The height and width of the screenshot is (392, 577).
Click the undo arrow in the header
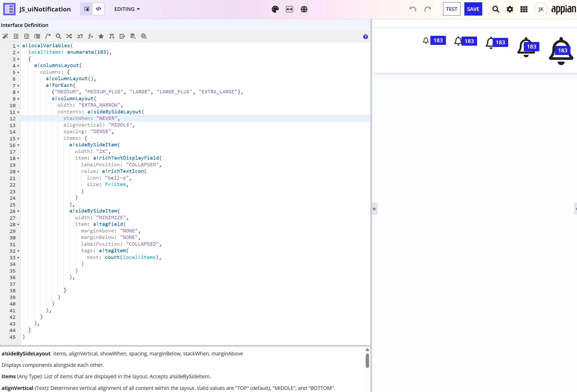tap(413, 9)
